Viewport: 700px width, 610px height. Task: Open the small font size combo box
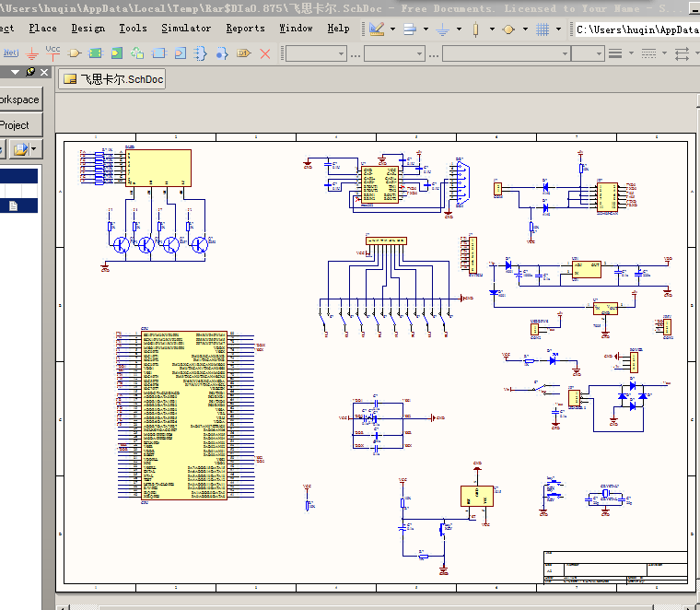click(588, 53)
